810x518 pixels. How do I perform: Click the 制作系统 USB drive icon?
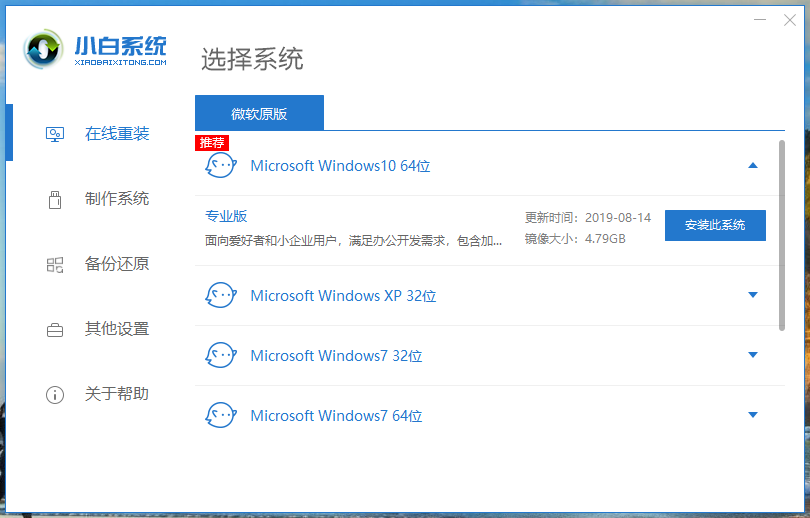coord(55,199)
